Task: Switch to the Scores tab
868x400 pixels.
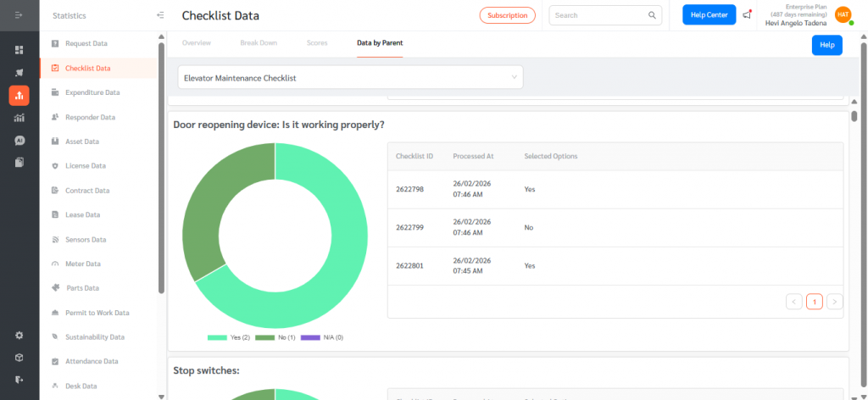Action: click(x=317, y=42)
